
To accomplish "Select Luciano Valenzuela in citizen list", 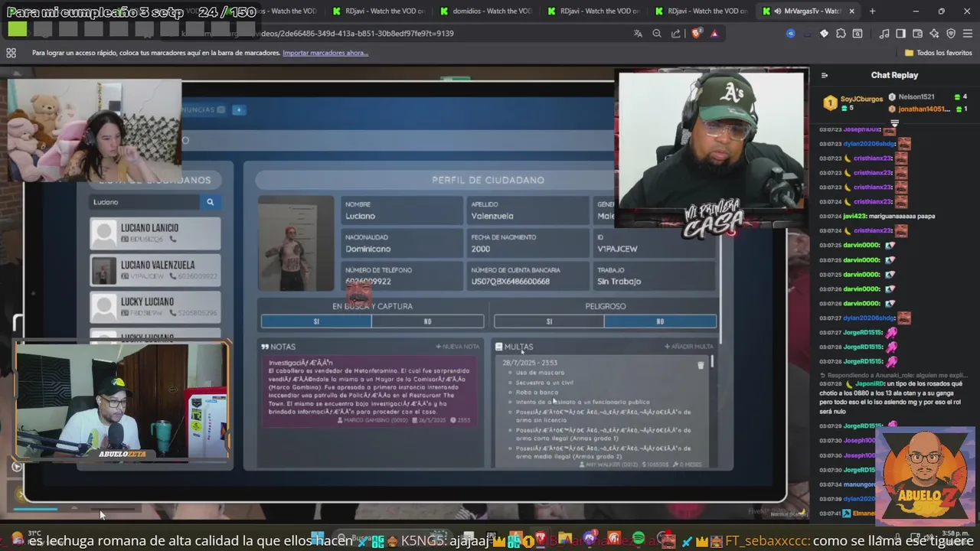I will (155, 270).
